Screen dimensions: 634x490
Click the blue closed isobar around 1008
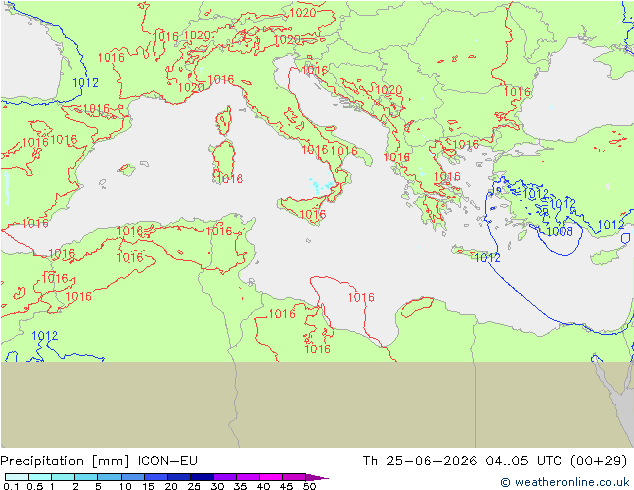click(560, 239)
